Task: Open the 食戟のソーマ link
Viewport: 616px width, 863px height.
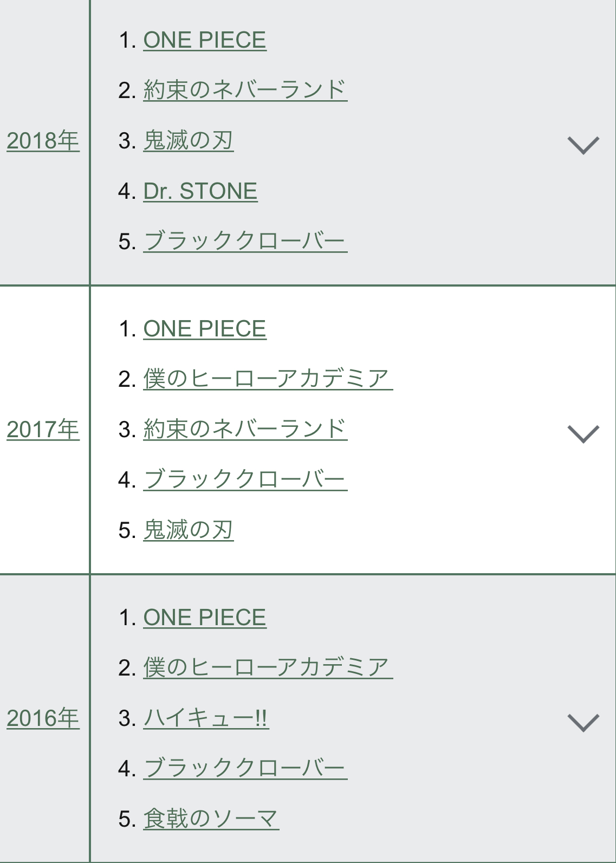Action: coord(211,819)
